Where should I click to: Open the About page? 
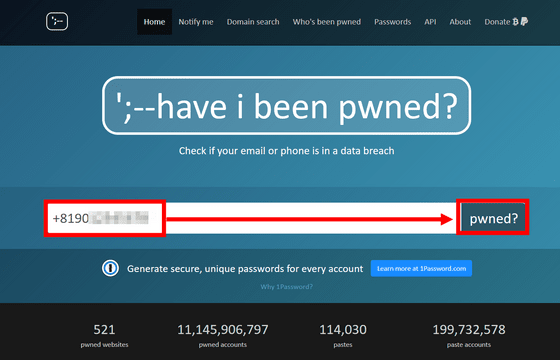[x=460, y=22]
